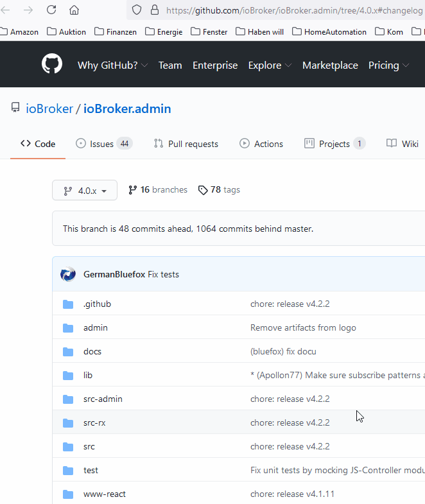The image size is (425, 504).
Task: Open the Team page in header
Action: click(x=170, y=65)
